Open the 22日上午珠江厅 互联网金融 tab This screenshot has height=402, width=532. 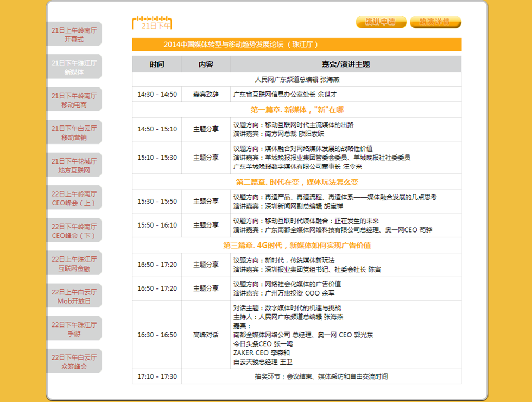tap(74, 263)
